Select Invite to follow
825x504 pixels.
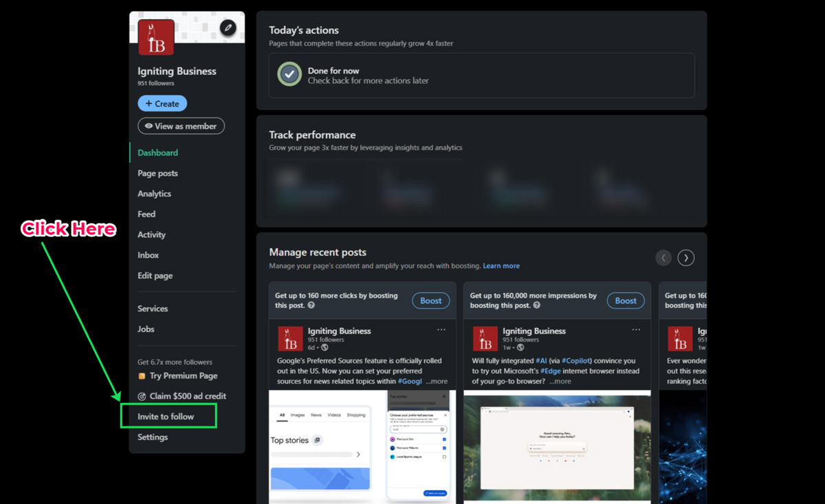pos(166,417)
